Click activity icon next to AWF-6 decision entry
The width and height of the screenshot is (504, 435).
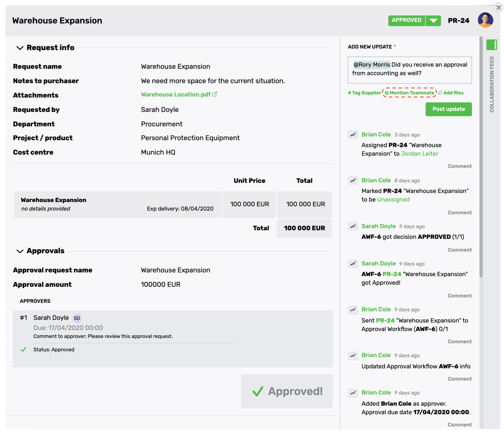coord(353,226)
